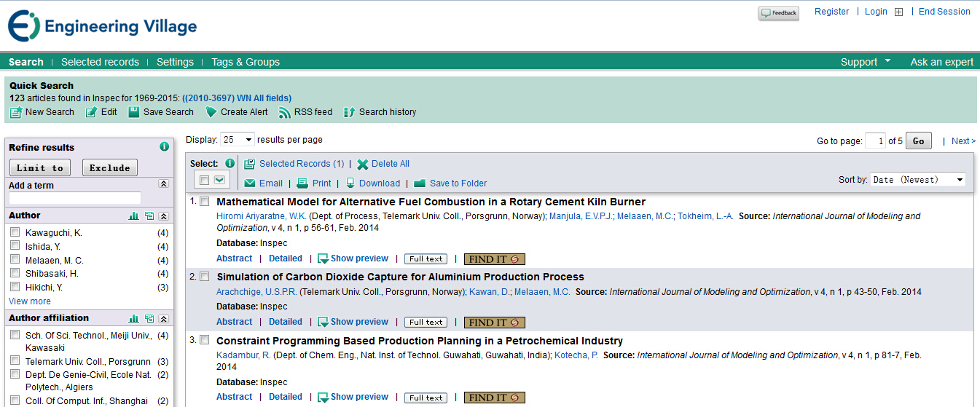Click Author affiliation export data icon
This screenshot has height=407, width=980.
[149, 319]
